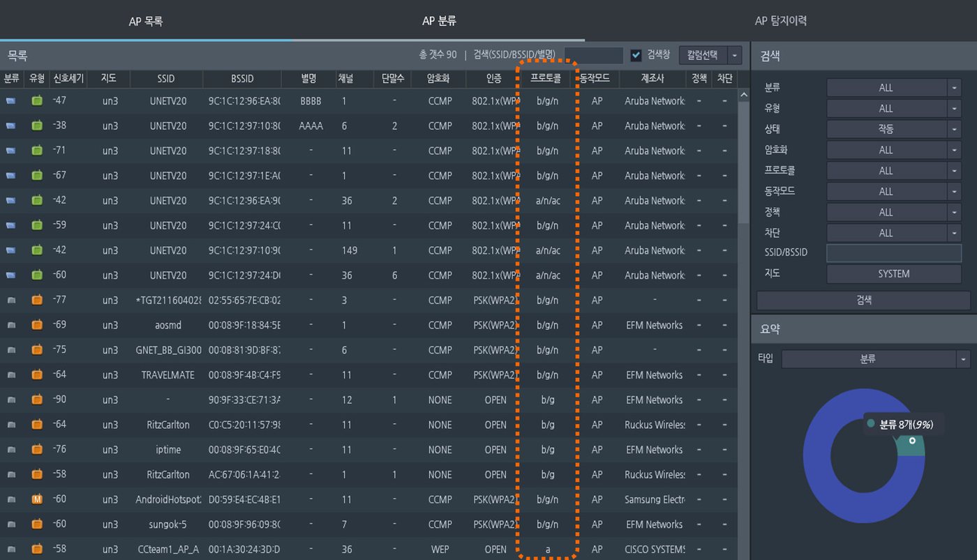Click blue classification icon in AAAA row

pyautogui.click(x=10, y=126)
